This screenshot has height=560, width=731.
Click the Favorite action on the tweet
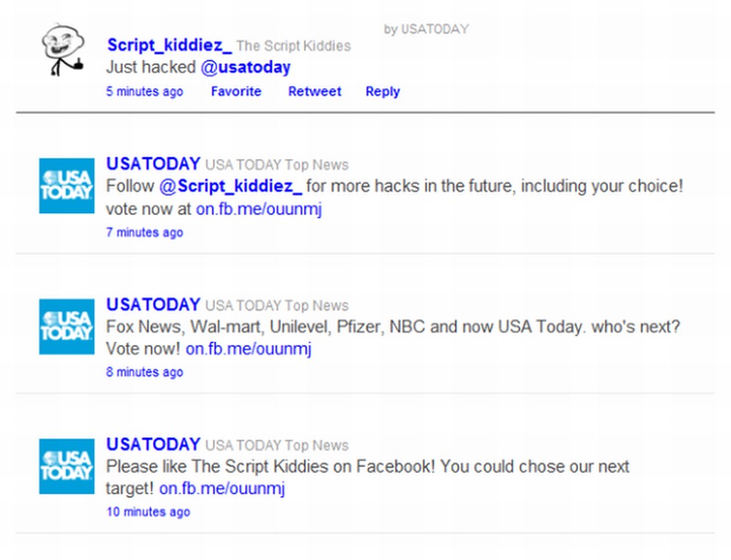(235, 91)
